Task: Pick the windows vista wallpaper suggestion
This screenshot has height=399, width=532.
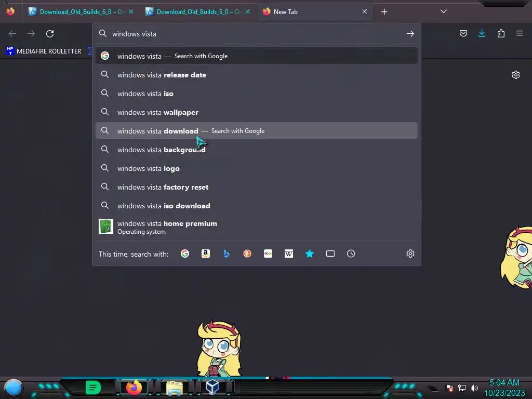Action: 257,112
